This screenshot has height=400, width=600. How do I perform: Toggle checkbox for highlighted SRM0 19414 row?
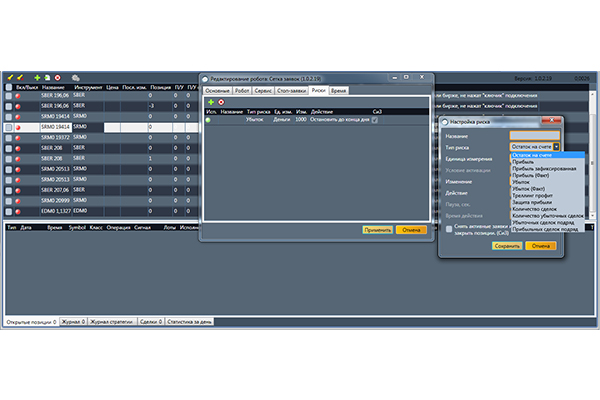[9, 128]
